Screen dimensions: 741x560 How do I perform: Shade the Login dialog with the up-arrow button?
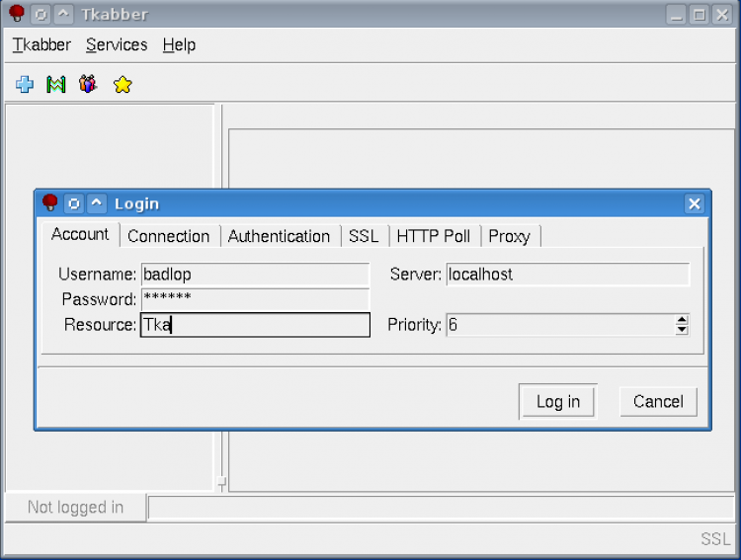[x=96, y=203]
